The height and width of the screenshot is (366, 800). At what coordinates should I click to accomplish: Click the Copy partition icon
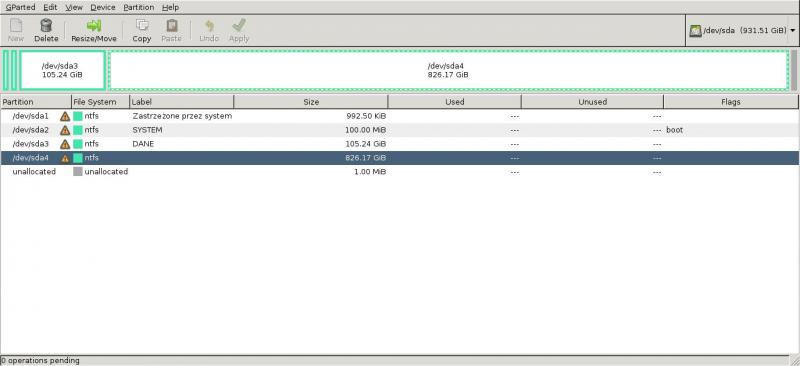pos(142,26)
